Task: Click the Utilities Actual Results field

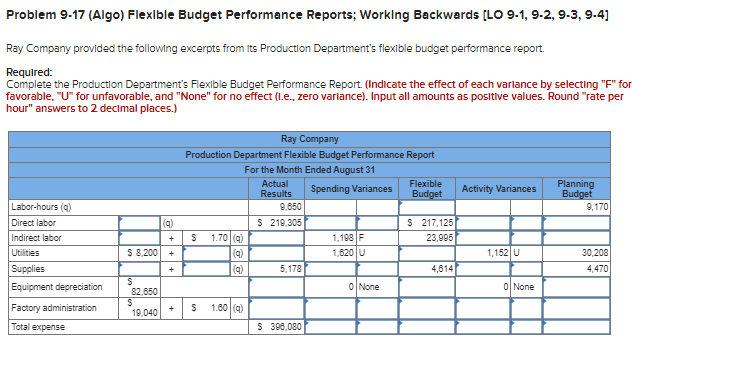Action: point(276,253)
